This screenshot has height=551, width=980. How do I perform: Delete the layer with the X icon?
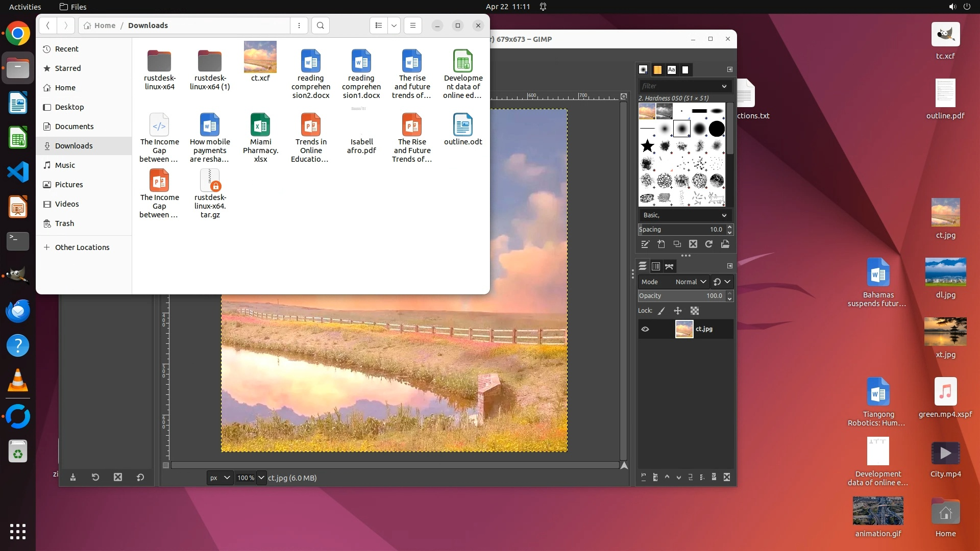point(727,478)
